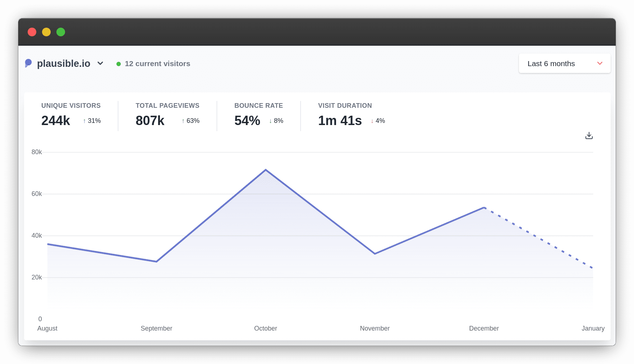Click the upward arrow next to 31%

click(84, 121)
